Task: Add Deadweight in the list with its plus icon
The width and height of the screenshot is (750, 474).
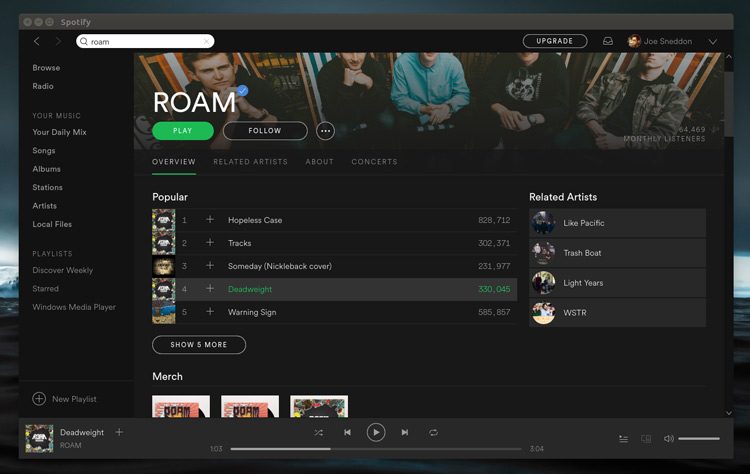Action: (x=210, y=288)
